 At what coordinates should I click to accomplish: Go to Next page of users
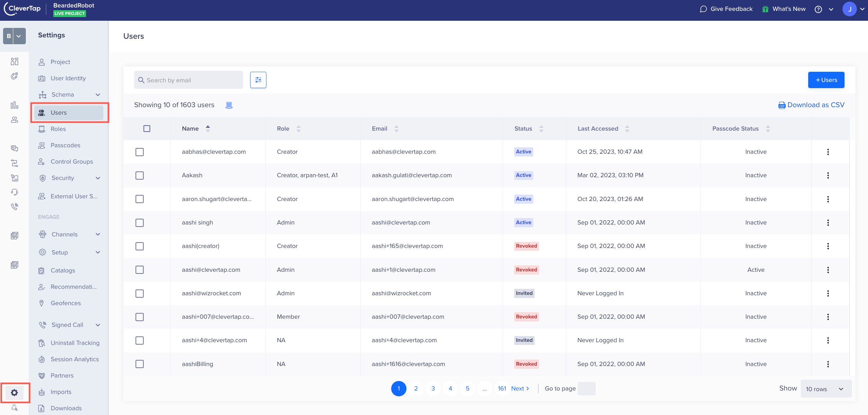pyautogui.click(x=520, y=388)
